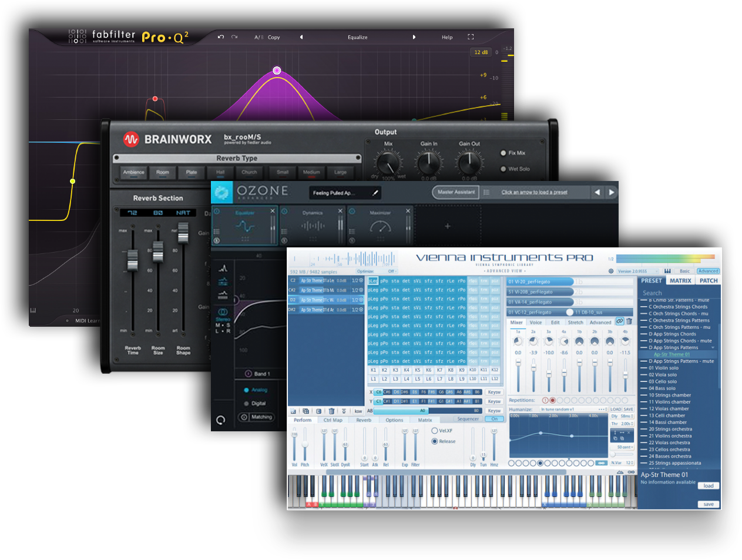Open the Voice tab in Vienna mixer
The image size is (742, 560).
click(x=536, y=322)
